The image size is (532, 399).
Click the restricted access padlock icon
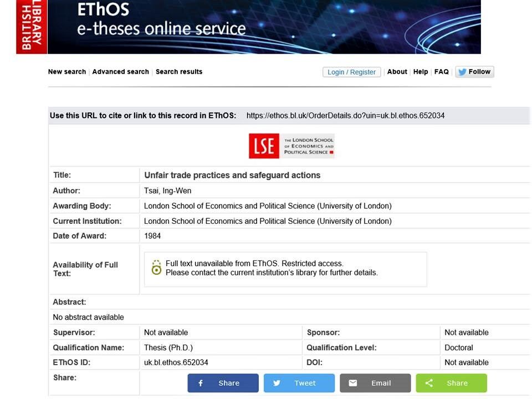click(x=156, y=268)
